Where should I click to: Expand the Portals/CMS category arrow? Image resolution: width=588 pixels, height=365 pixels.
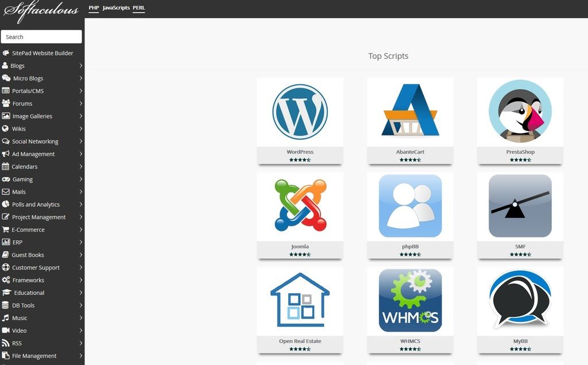pos(80,90)
